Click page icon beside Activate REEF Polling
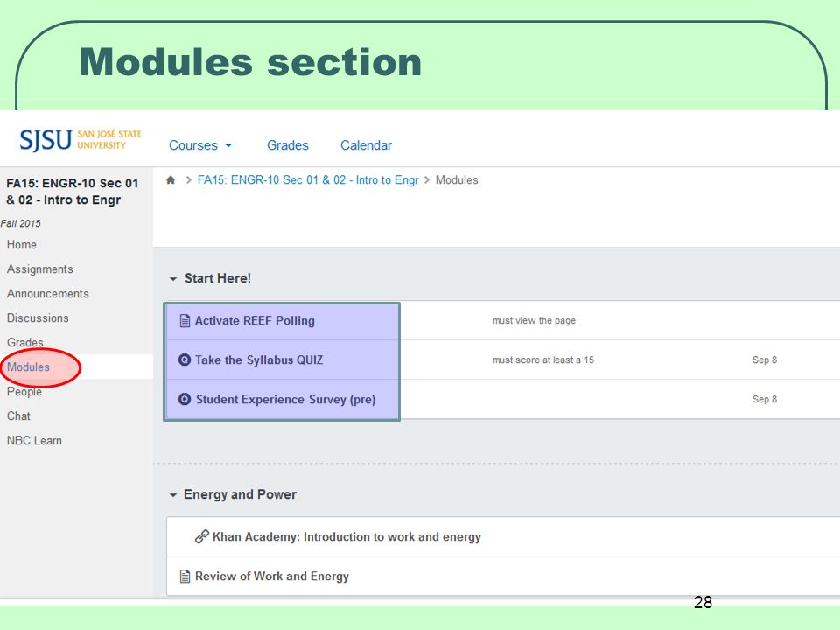The image size is (840, 630). pos(185,321)
